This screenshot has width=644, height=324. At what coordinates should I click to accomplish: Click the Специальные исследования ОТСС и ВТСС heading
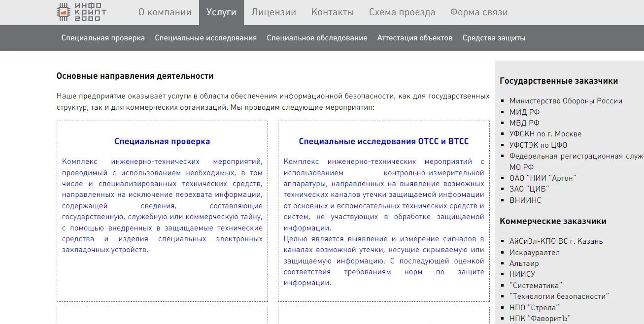pos(384,141)
